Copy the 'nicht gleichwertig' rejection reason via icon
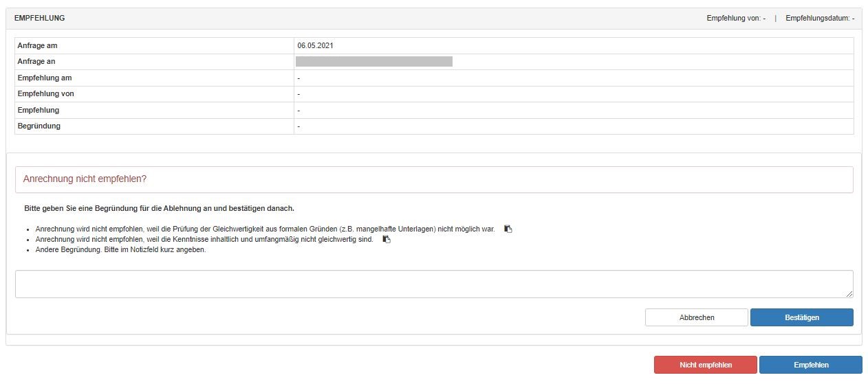This screenshot has width=868, height=384. 387,239
